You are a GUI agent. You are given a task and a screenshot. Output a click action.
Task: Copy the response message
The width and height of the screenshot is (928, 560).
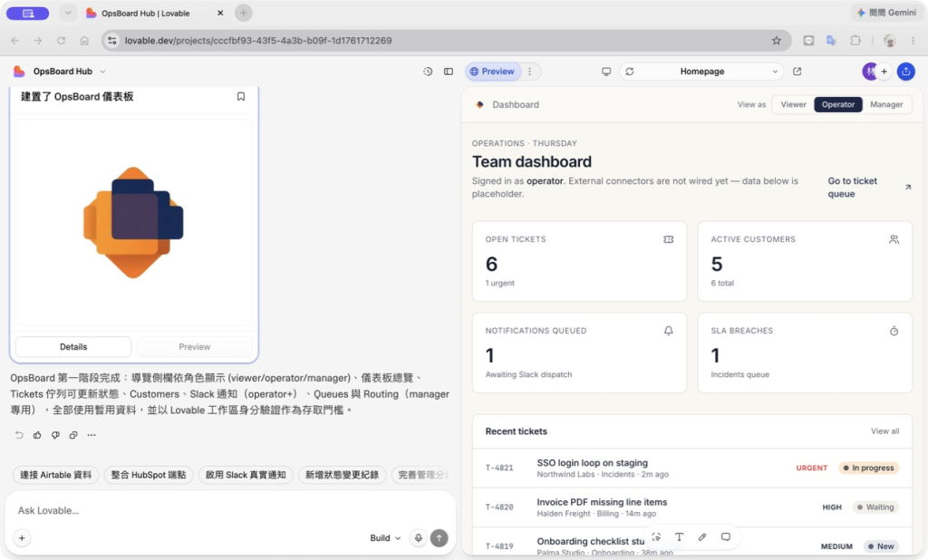pos(73,435)
